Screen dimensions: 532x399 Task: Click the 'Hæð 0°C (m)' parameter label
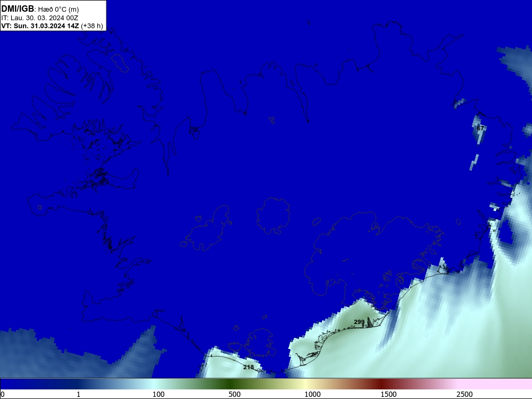59,10
